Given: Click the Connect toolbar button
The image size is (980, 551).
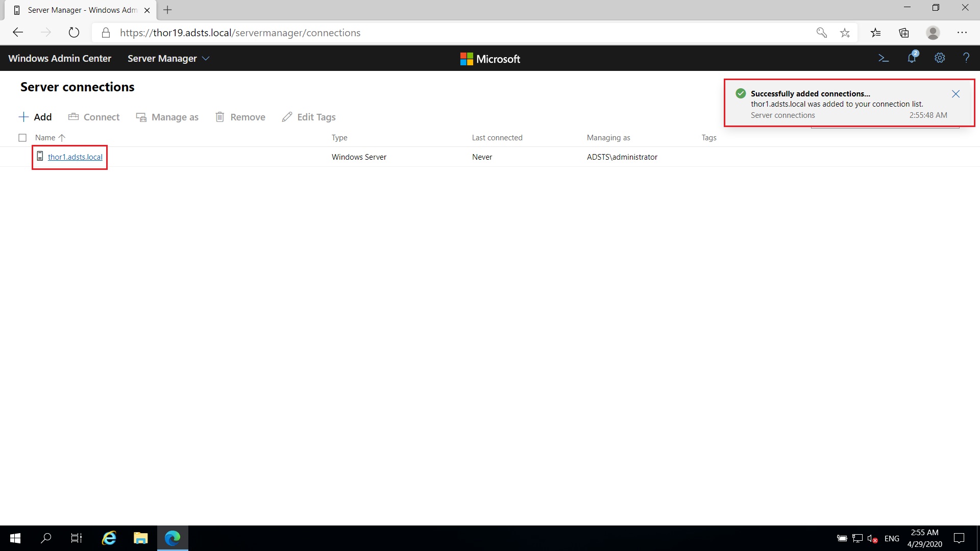Looking at the screenshot, I should pos(94,117).
